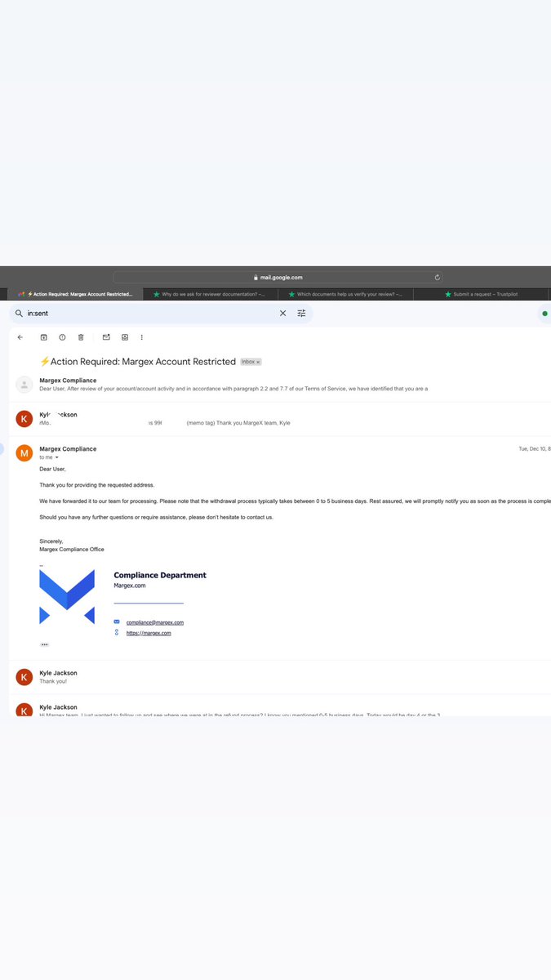Click the orange M sender avatar
Screen dimensions: 551x980
click(24, 452)
